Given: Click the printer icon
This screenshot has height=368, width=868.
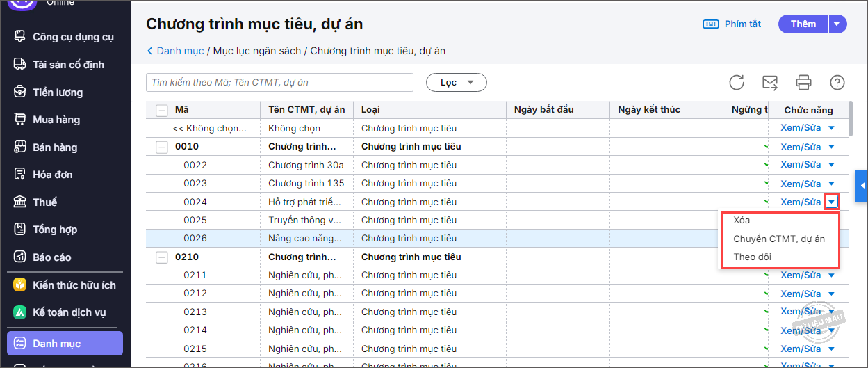Looking at the screenshot, I should pyautogui.click(x=803, y=83).
